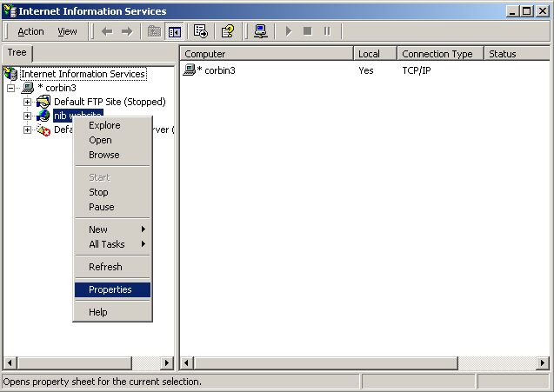The image size is (554, 392).
Task: Click the Add computer to list icon
Action: [x=261, y=31]
